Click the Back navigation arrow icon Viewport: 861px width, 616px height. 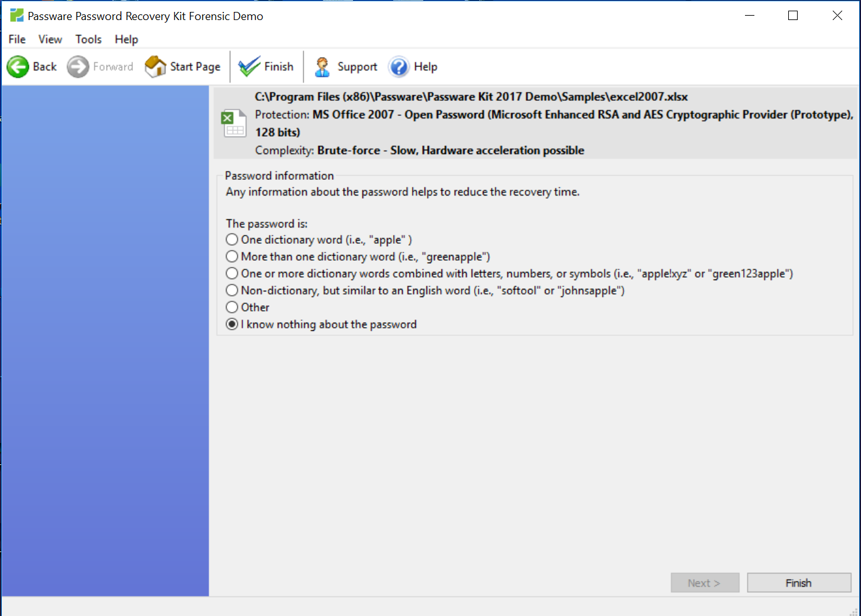point(18,66)
